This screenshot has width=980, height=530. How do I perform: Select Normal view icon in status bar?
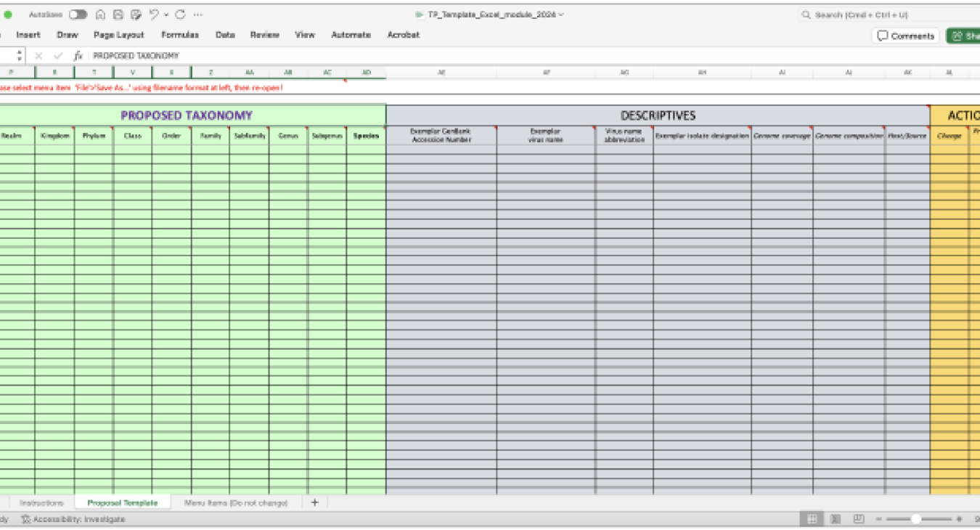coord(812,519)
